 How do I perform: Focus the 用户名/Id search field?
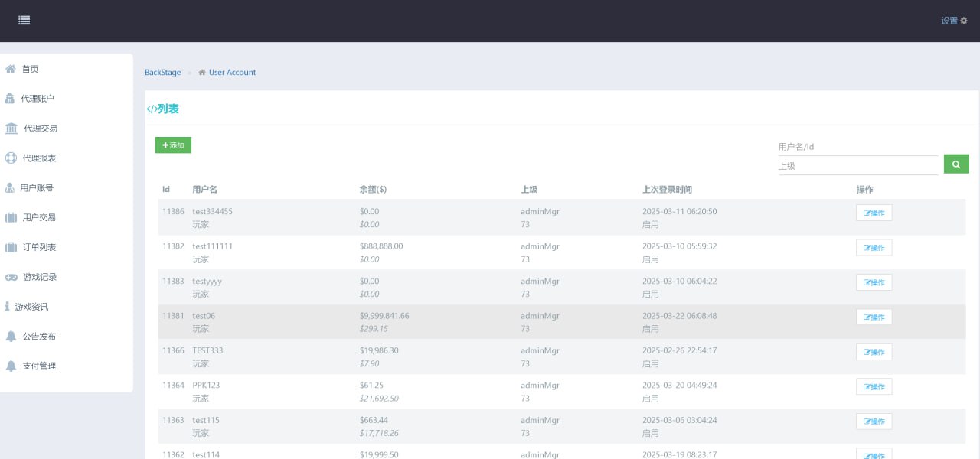857,147
